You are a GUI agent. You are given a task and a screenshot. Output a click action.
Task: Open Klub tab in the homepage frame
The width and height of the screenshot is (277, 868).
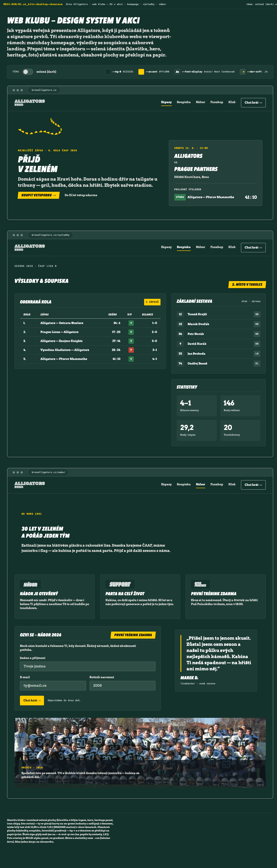point(232,102)
